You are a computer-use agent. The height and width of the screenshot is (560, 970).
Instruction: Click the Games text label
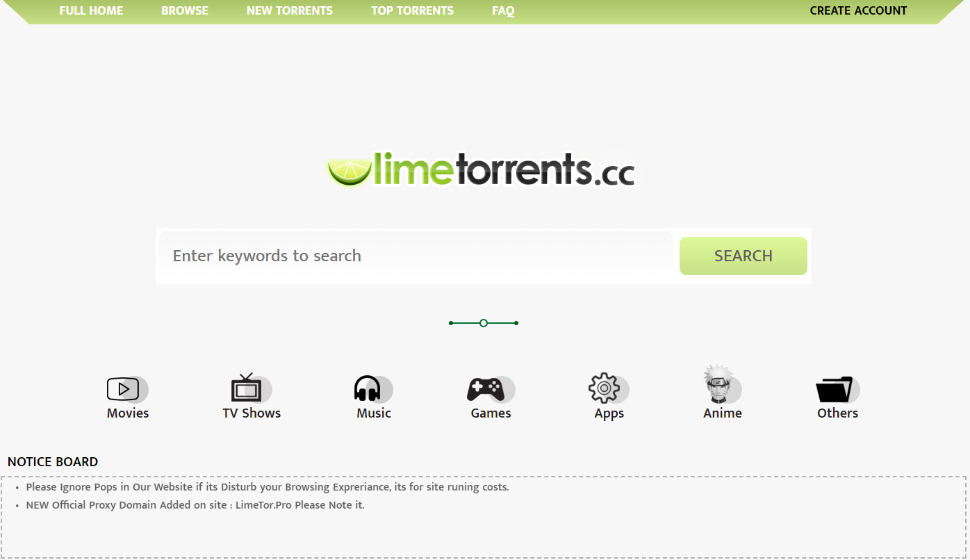point(491,413)
